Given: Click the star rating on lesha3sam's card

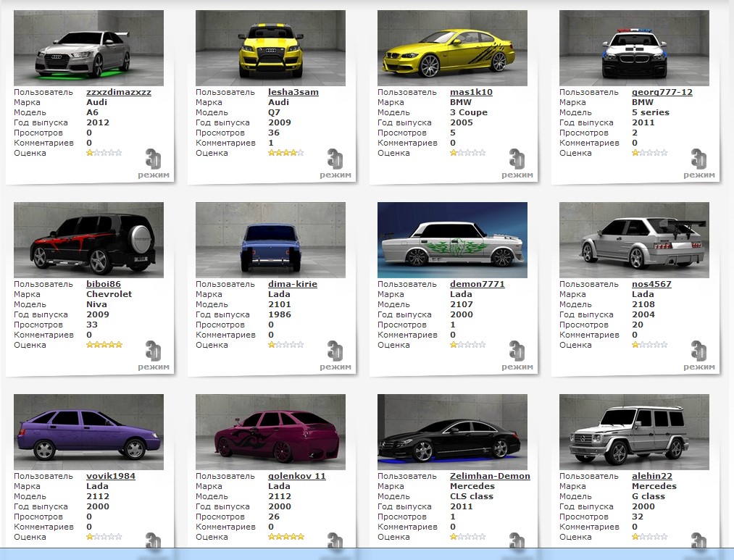Looking at the screenshot, I should pyautogui.click(x=286, y=153).
